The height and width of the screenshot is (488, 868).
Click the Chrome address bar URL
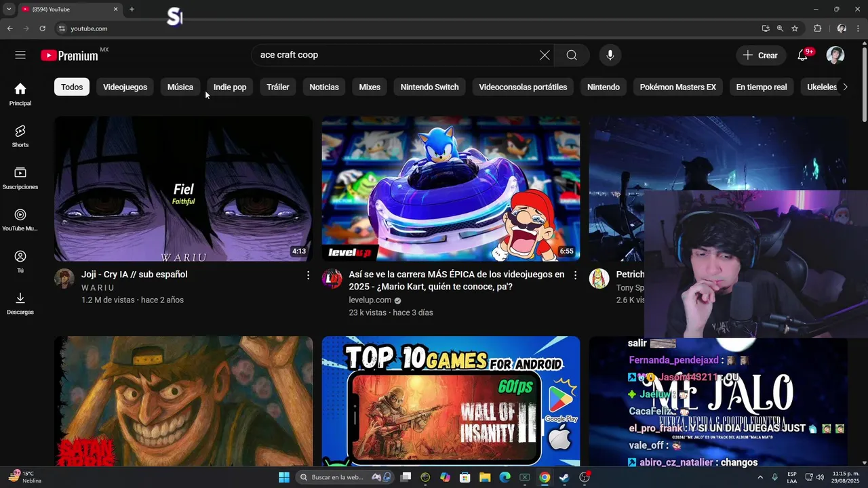point(89,28)
